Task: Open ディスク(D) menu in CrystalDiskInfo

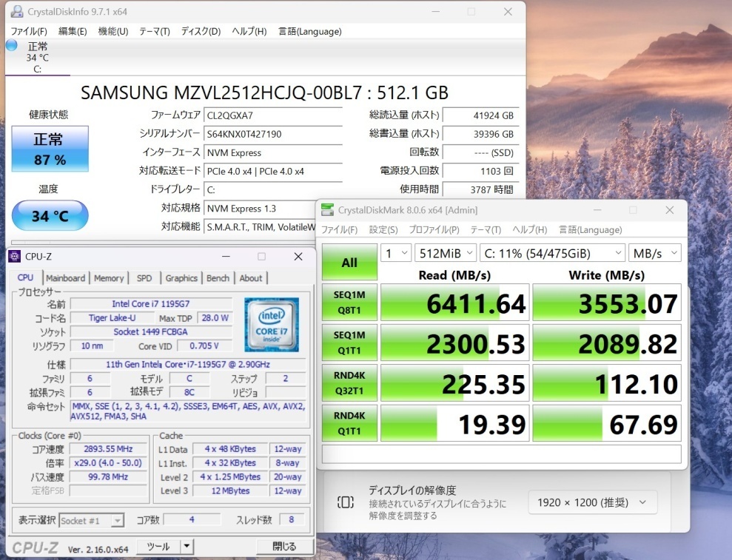Action: click(x=201, y=31)
